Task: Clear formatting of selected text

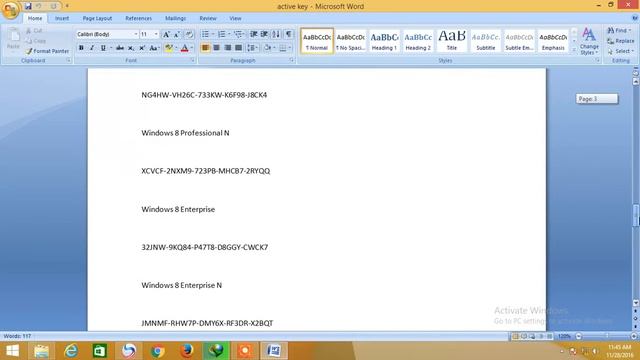Action: [x=189, y=34]
